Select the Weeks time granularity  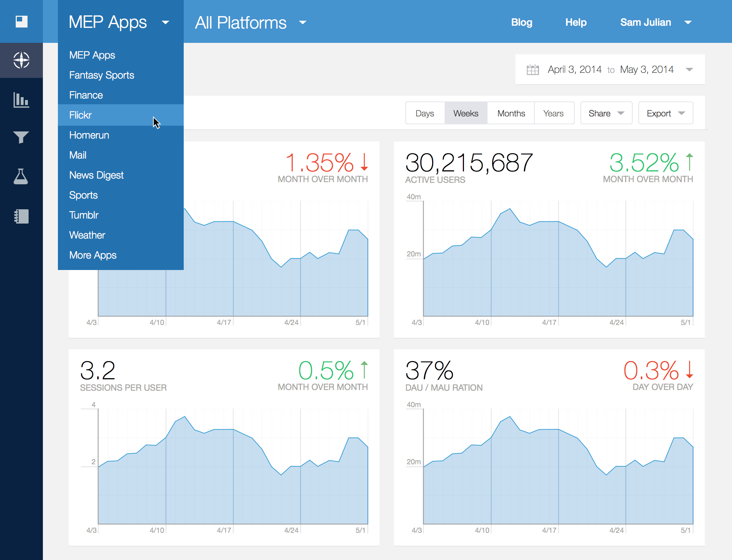point(466,113)
